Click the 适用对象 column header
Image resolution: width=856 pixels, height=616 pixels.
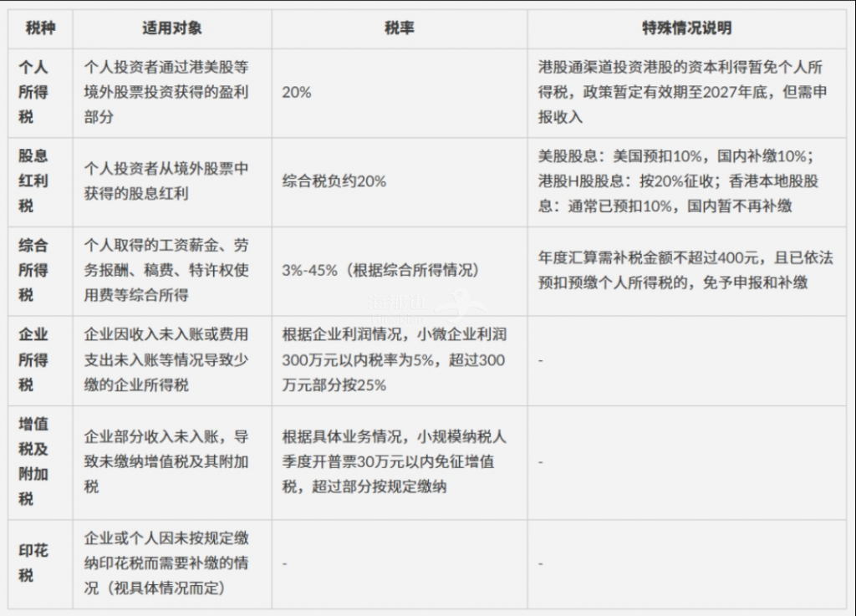(x=171, y=28)
